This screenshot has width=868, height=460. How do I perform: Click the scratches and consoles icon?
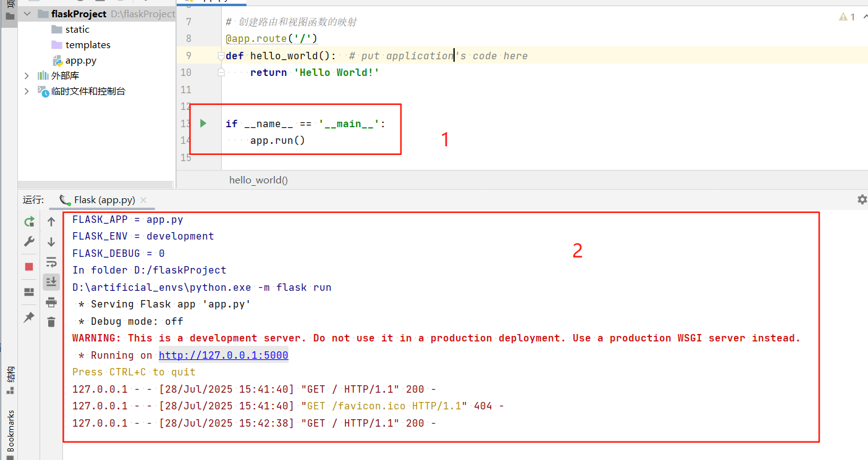pyautogui.click(x=43, y=91)
